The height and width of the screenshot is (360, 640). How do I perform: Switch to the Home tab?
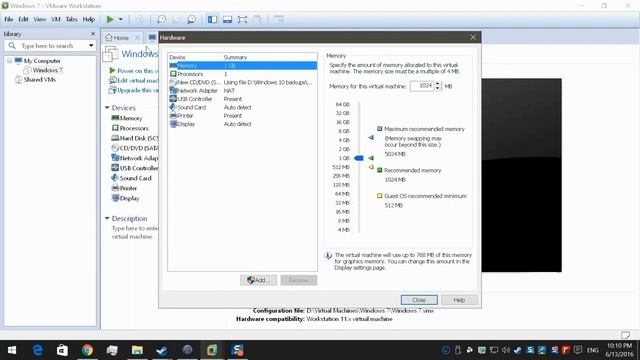coord(117,38)
